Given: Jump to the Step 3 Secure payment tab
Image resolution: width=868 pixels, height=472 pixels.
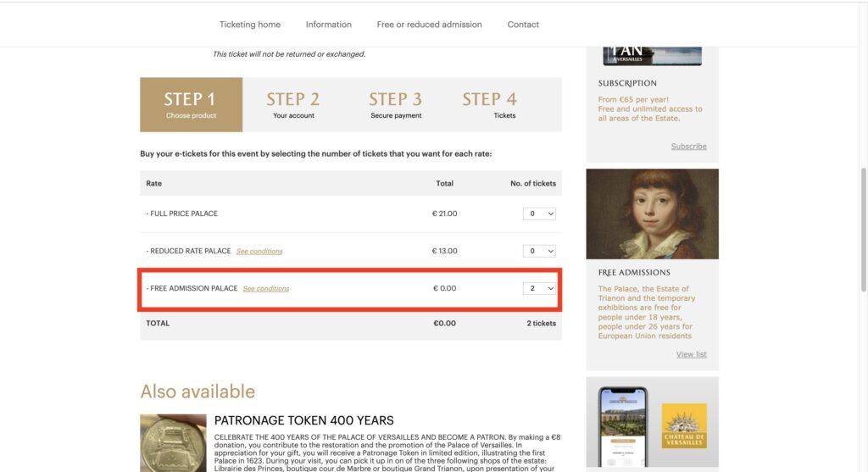Looking at the screenshot, I should click(x=396, y=105).
